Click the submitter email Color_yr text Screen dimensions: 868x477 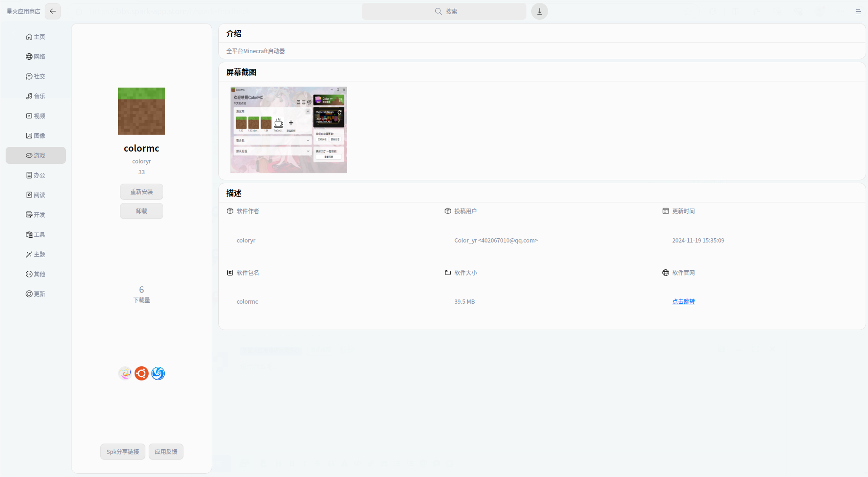[x=496, y=240]
